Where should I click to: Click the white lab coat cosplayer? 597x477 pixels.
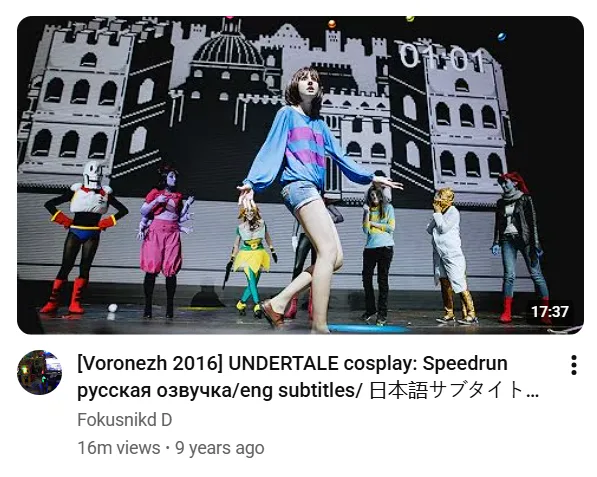point(450,255)
